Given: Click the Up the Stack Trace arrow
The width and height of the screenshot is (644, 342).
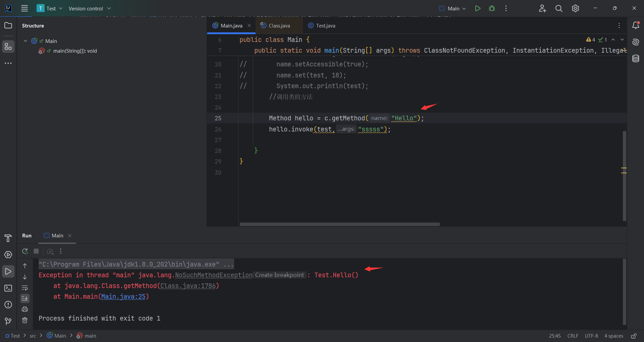Looking at the screenshot, I should point(25,266).
